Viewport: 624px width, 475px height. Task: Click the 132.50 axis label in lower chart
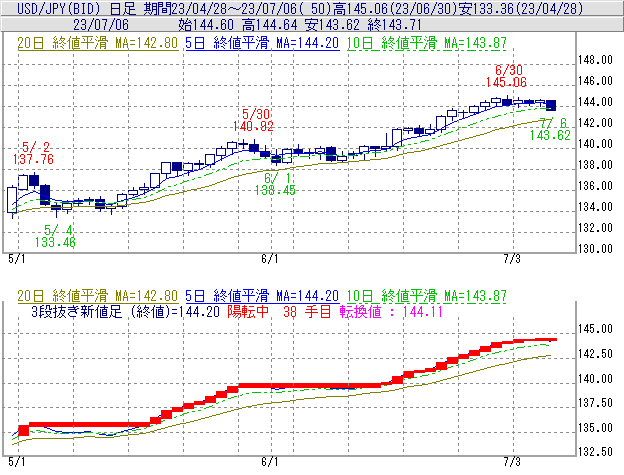pyautogui.click(x=595, y=452)
